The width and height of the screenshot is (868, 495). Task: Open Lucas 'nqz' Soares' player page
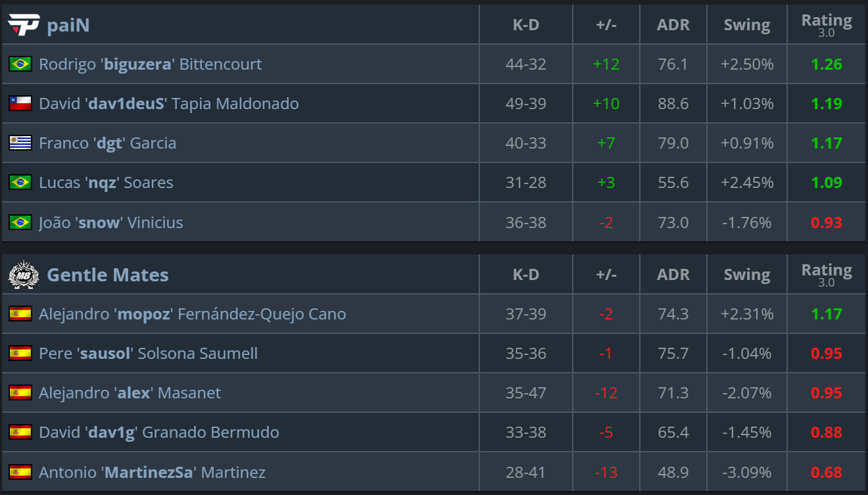[106, 182]
